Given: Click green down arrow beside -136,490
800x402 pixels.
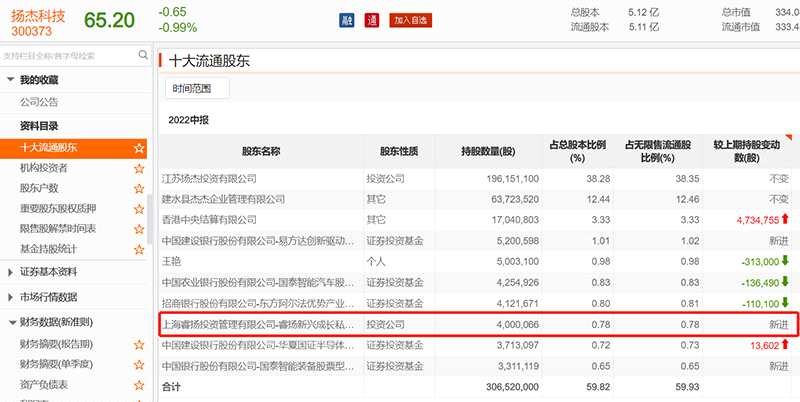Looking at the screenshot, I should pyautogui.click(x=785, y=282).
